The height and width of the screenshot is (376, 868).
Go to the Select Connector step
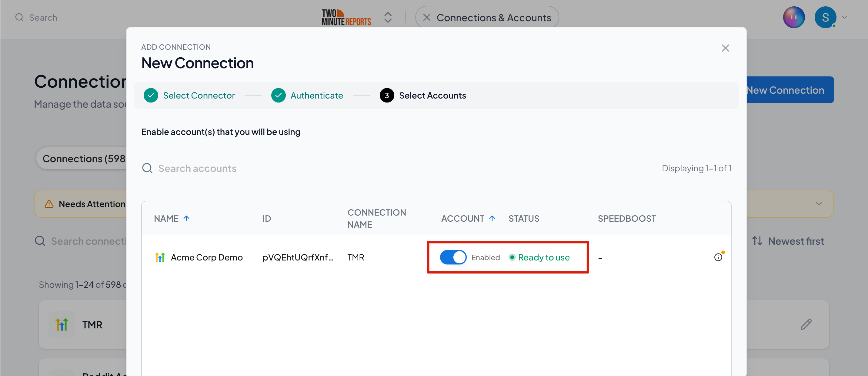189,96
